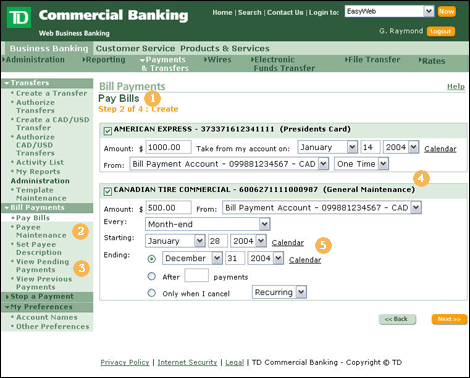This screenshot has width=470, height=378.
Task: Open the File Transfer menu
Action: pyautogui.click(x=373, y=60)
